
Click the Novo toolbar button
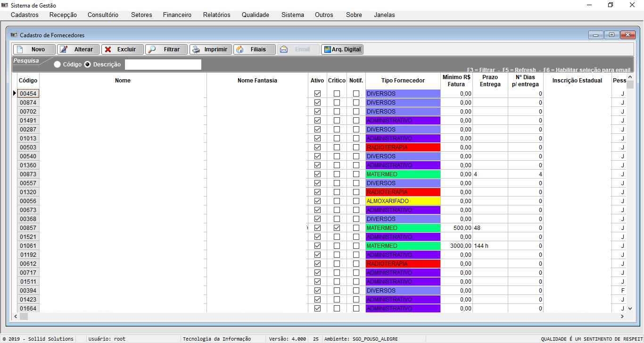[x=34, y=49]
